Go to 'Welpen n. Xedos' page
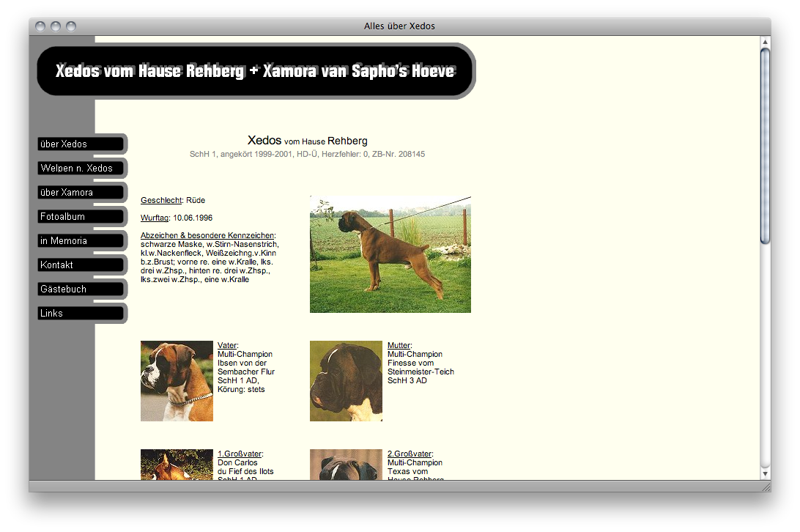800x532 pixels. (81, 169)
